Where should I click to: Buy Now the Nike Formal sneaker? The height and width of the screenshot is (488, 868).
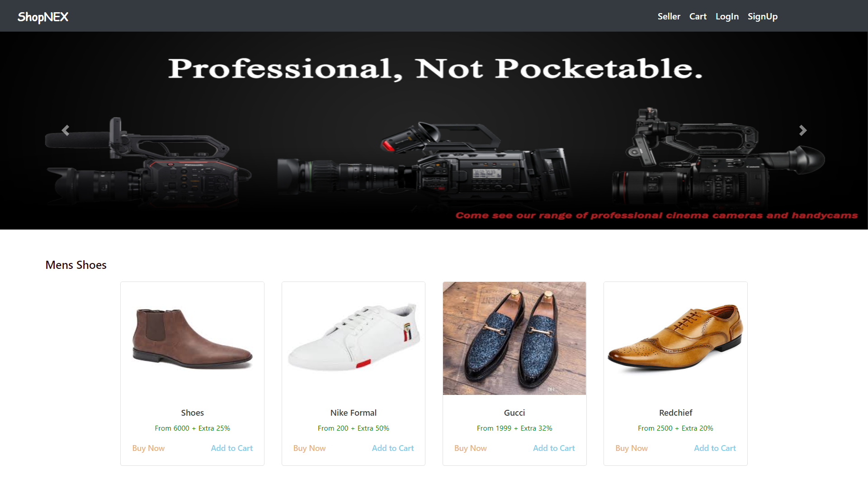pyautogui.click(x=309, y=448)
